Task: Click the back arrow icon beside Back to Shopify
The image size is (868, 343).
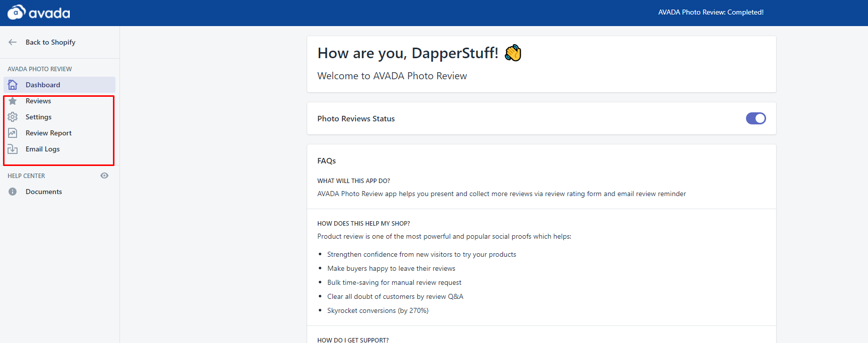Action: coord(13,42)
